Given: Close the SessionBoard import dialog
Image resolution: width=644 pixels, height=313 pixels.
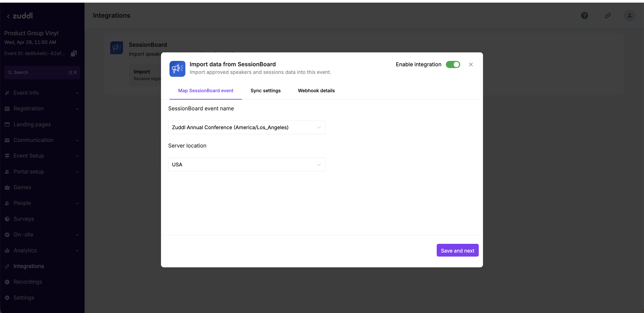Looking at the screenshot, I should [471, 65].
